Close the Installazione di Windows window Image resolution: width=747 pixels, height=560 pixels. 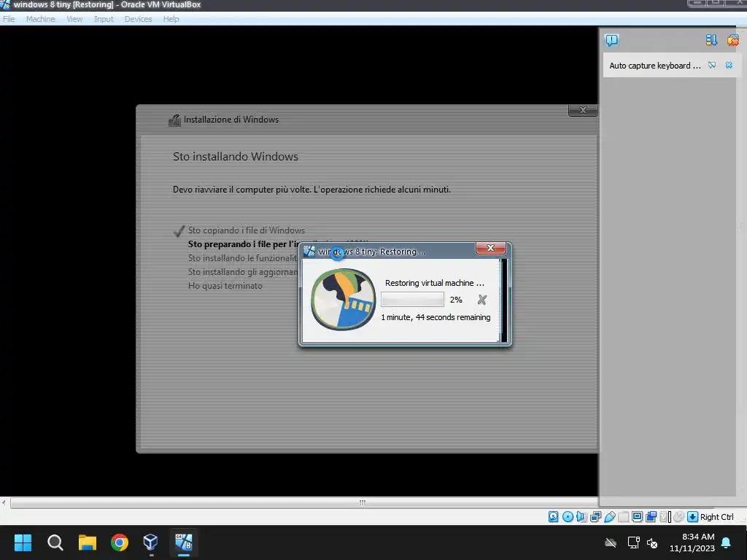pos(583,111)
